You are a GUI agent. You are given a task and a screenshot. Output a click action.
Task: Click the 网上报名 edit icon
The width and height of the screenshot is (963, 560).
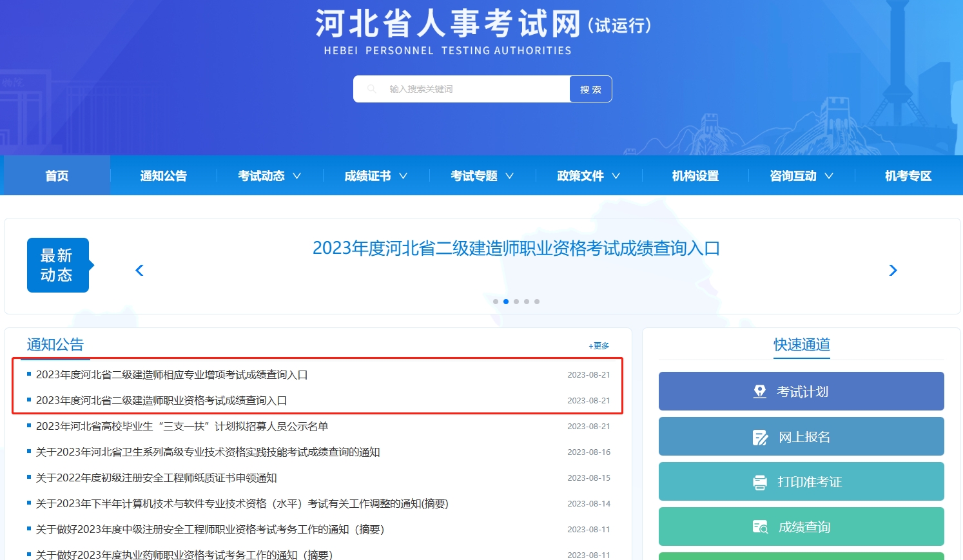pos(760,438)
